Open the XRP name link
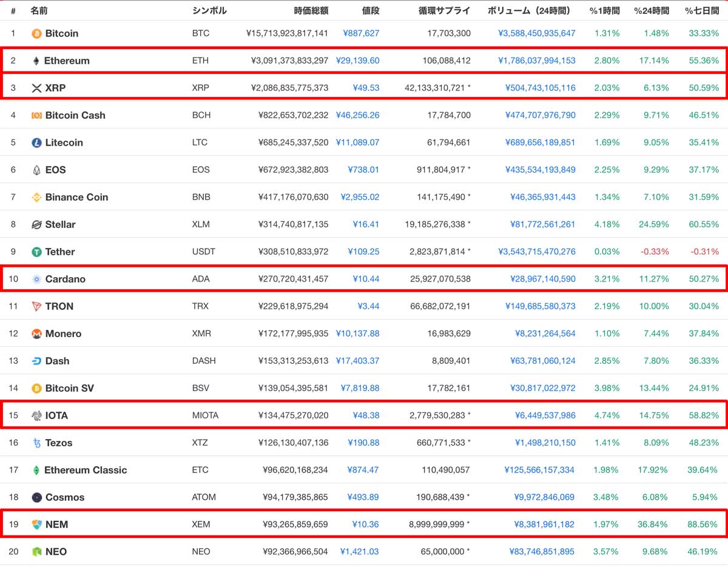The image size is (728, 567). (55, 88)
